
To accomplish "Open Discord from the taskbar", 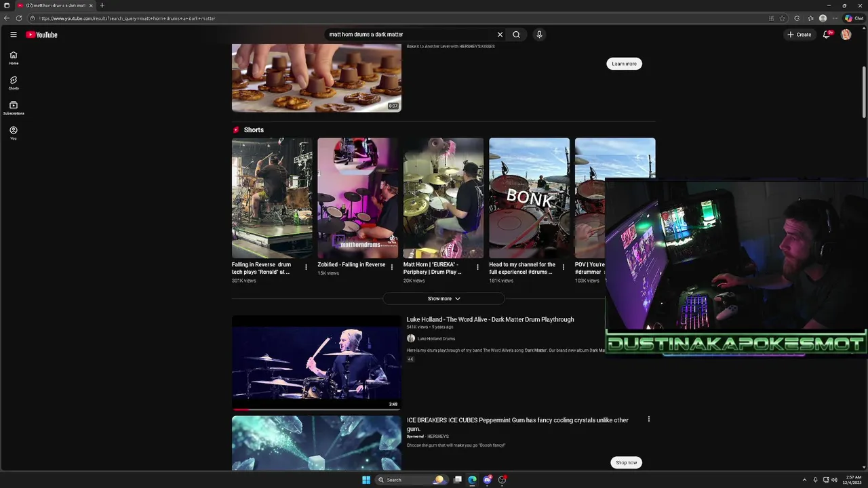I will pyautogui.click(x=487, y=480).
